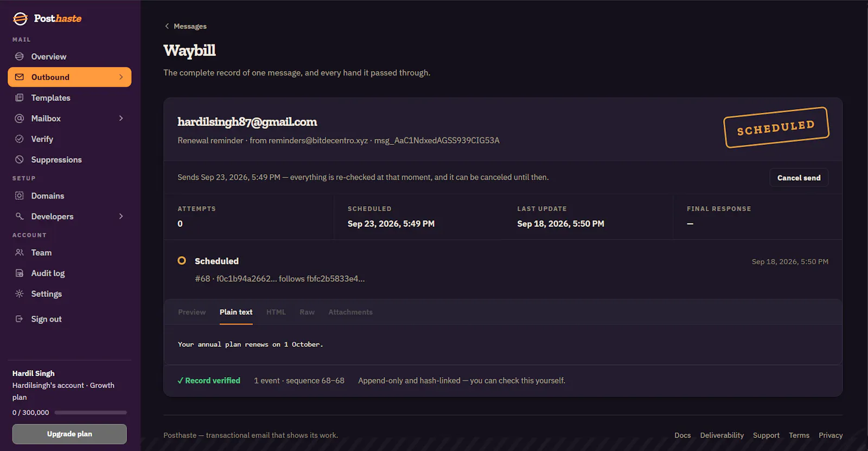Open the Support footer link
Screen dimensions: 868x451
point(766,435)
